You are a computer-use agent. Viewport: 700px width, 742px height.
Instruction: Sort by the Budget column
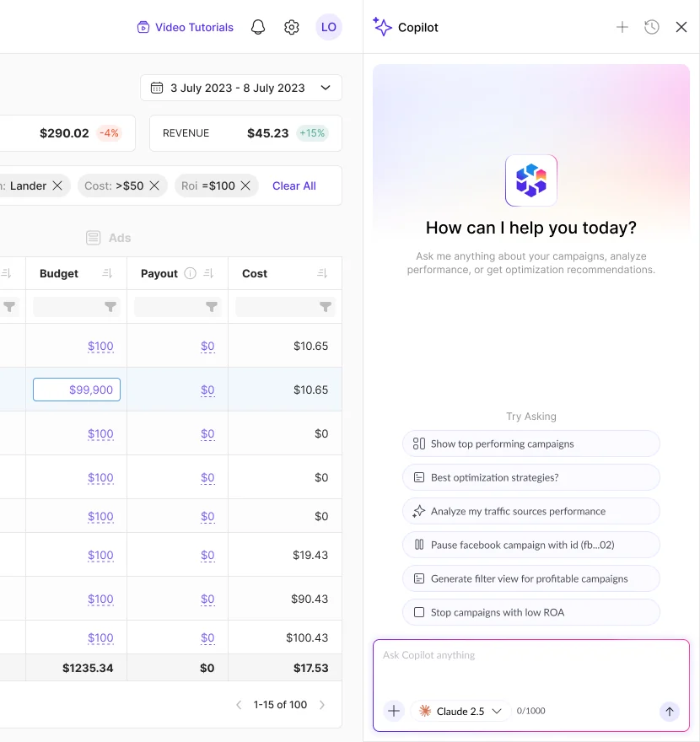(x=107, y=273)
